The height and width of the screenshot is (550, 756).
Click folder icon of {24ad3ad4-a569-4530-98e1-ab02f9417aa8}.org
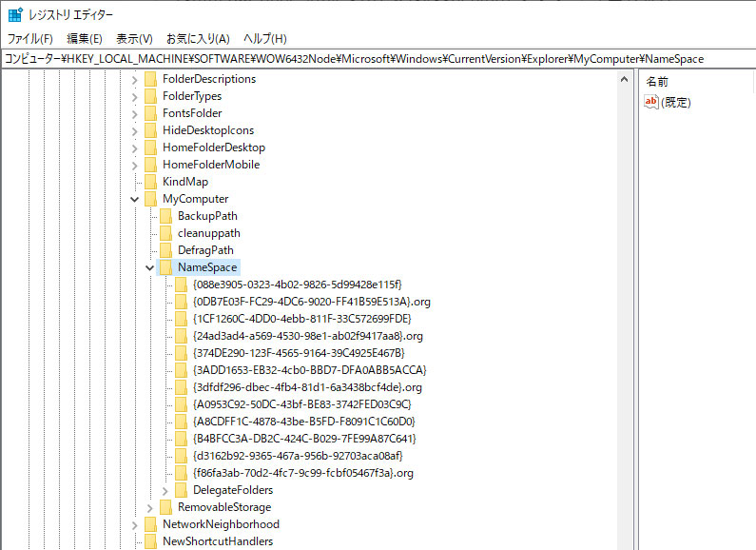pyautogui.click(x=182, y=336)
